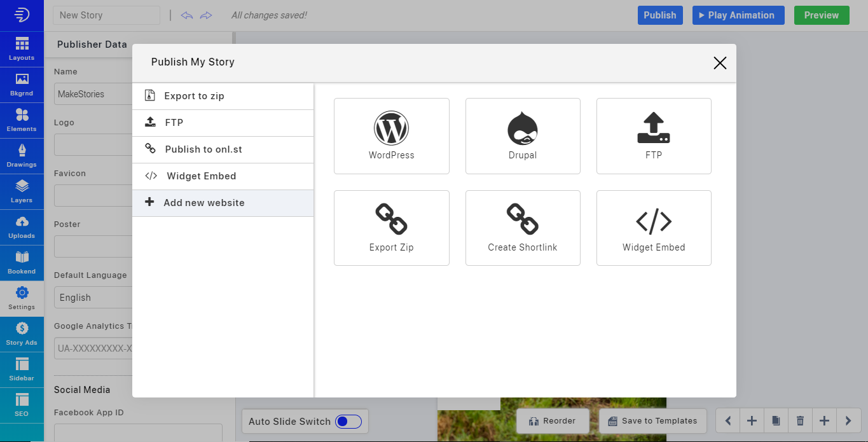Click the Export Zip chain tile
868x442 pixels.
click(x=391, y=228)
